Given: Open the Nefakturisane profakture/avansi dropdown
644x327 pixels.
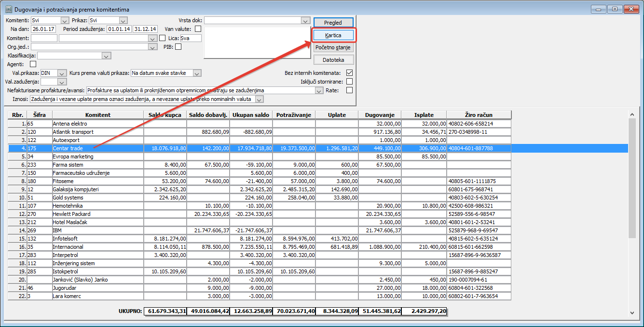Looking at the screenshot, I should coord(318,90).
